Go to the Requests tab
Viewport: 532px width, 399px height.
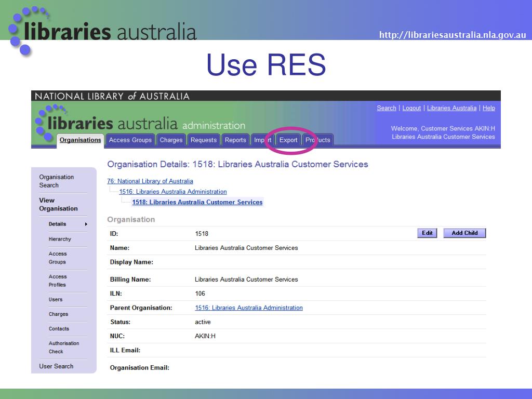click(x=204, y=140)
